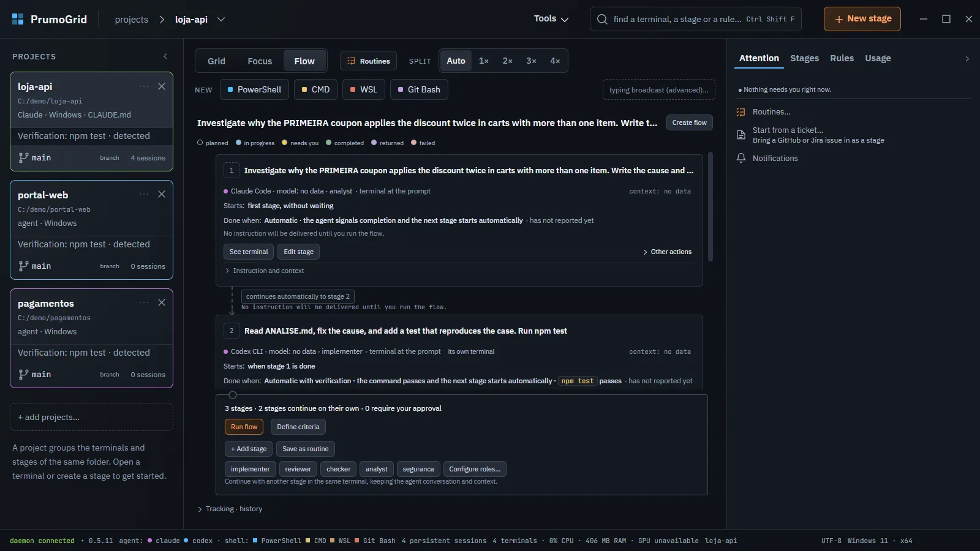The image size is (980, 551).
Task: Click the search magnifier icon
Action: (x=602, y=19)
